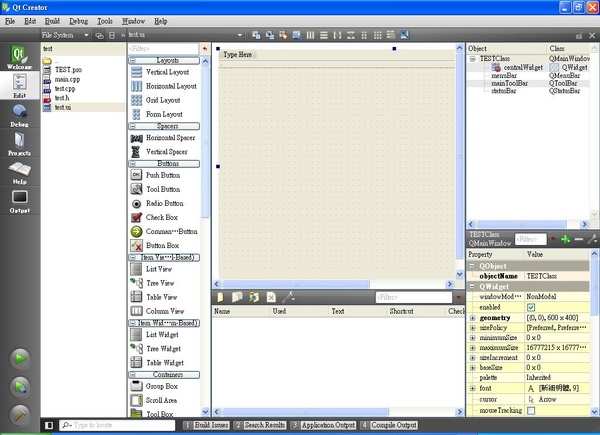Click the green Run button
The image size is (600, 435).
point(20,358)
